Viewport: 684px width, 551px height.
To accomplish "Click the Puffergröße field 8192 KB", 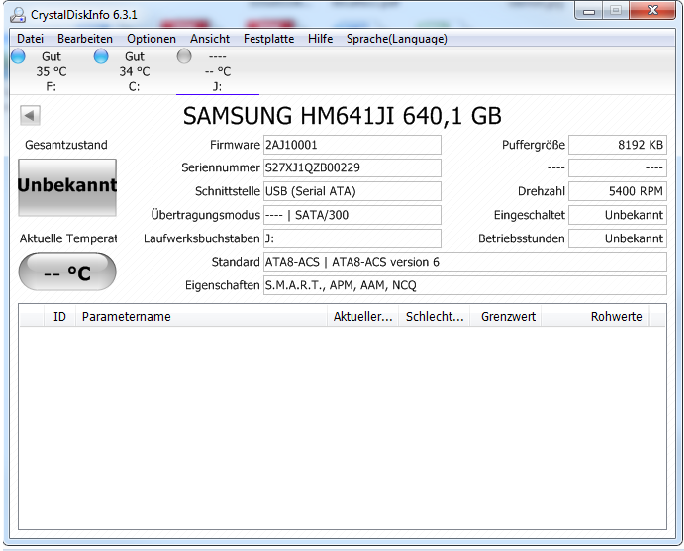I will 617,145.
